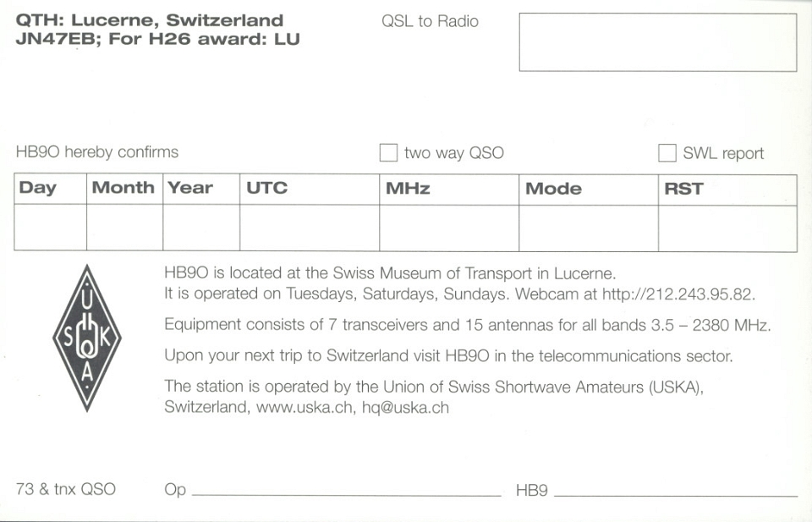Check the SWL report box
The height and width of the screenshot is (522, 812).
tap(667, 153)
